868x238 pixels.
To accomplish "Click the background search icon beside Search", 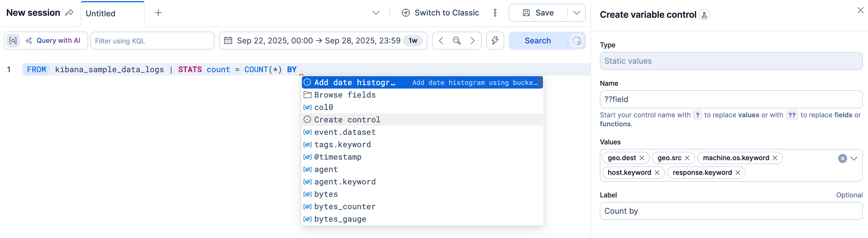I will (x=577, y=41).
